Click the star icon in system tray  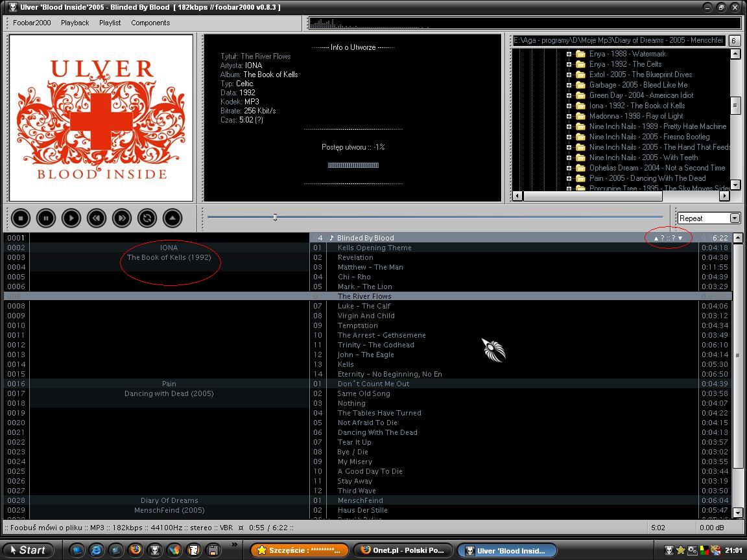tap(681, 550)
